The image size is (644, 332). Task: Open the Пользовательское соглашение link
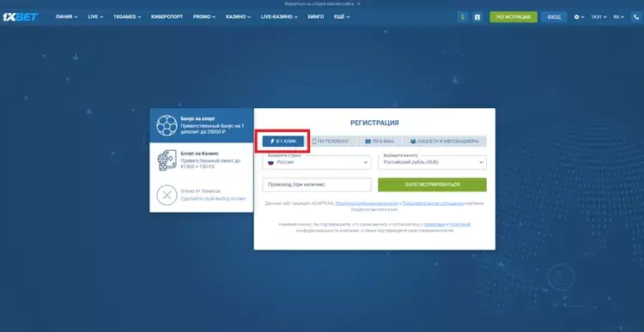[x=433, y=203]
